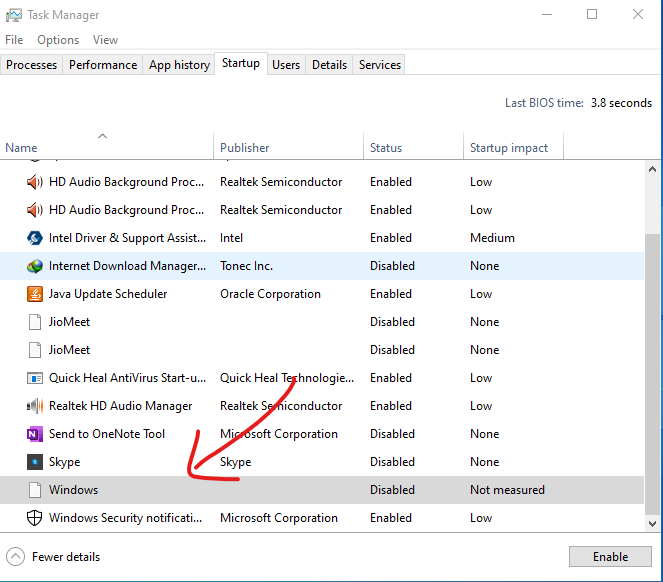663x582 pixels.
Task: Click the Quick Heal AntiVirus icon
Action: click(35, 378)
